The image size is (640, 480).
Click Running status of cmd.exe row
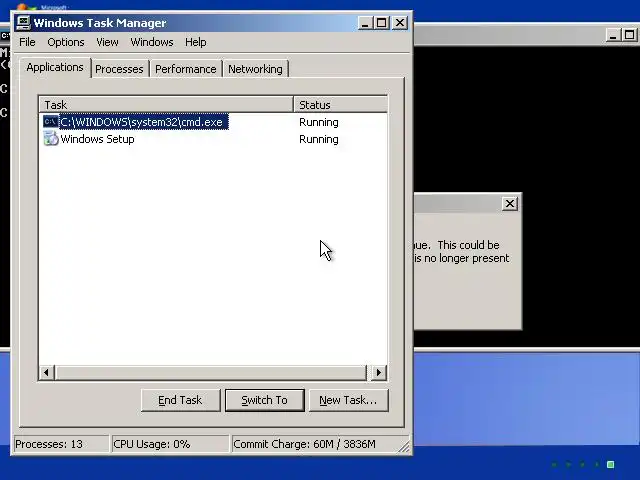coord(319,122)
